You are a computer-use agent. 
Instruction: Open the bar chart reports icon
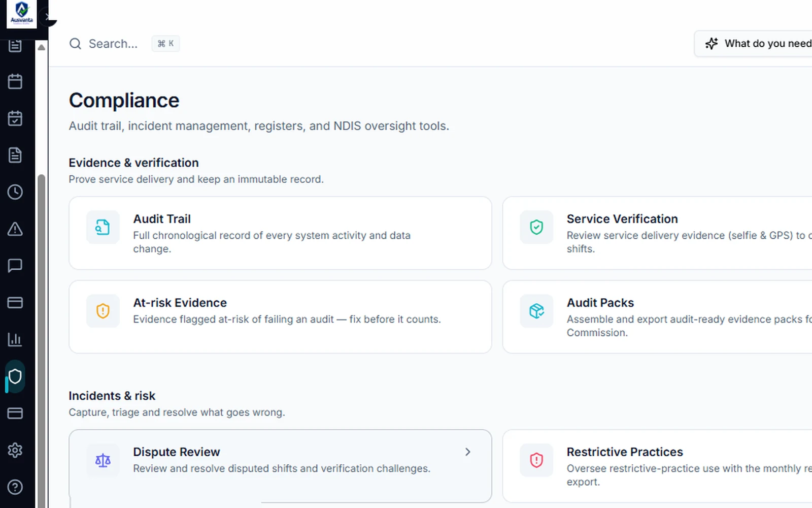point(15,339)
